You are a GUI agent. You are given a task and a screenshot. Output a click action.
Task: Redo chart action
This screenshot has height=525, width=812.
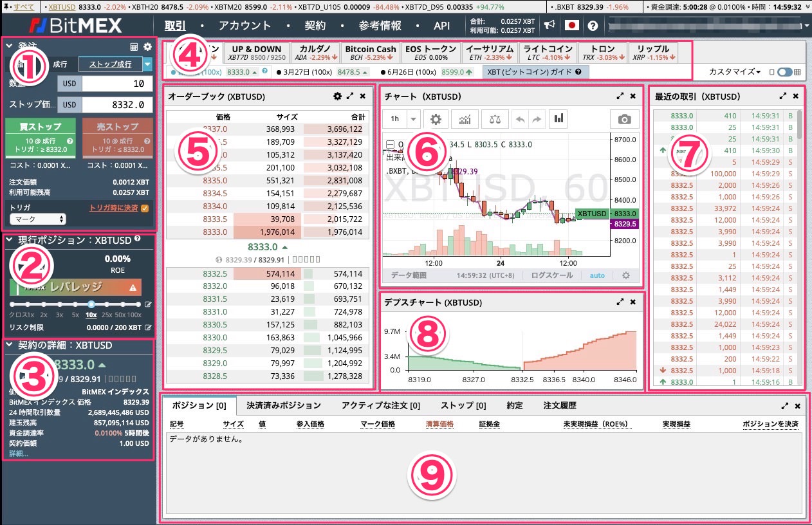[535, 119]
